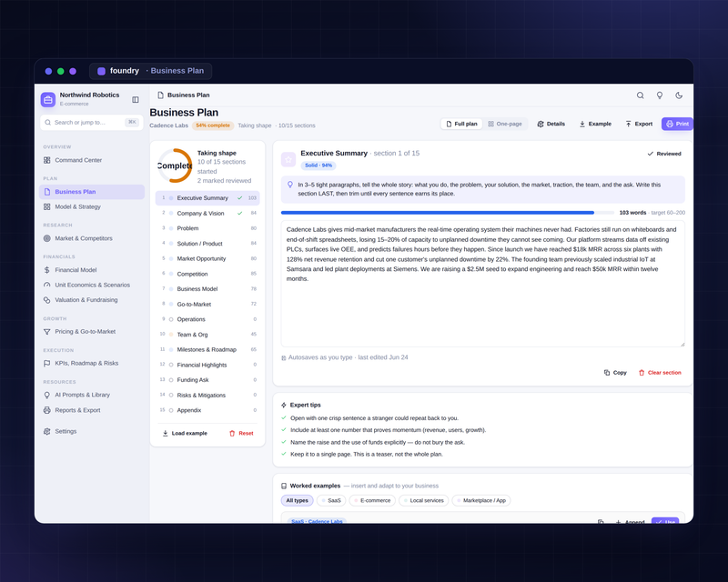Open the Details settings
Viewport: 728px width, 582px height.
pyautogui.click(x=551, y=124)
